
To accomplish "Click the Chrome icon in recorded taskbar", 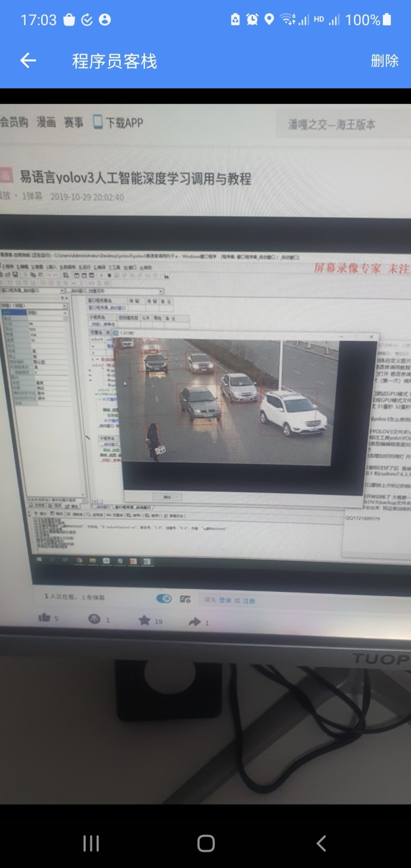I will 79,560.
